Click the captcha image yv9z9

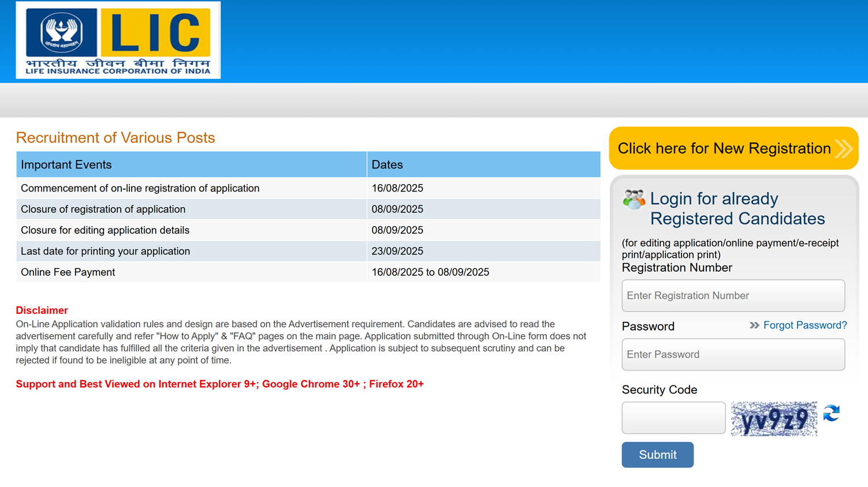[774, 419]
